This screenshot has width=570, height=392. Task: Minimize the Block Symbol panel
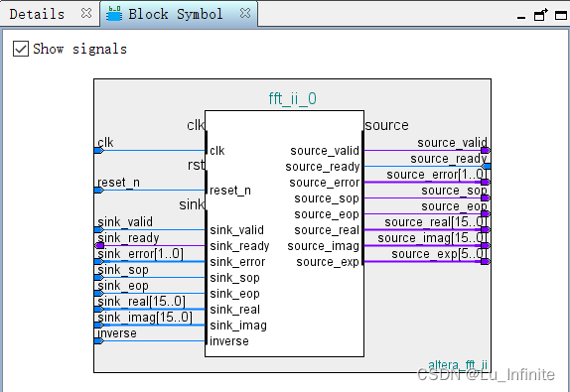(521, 17)
